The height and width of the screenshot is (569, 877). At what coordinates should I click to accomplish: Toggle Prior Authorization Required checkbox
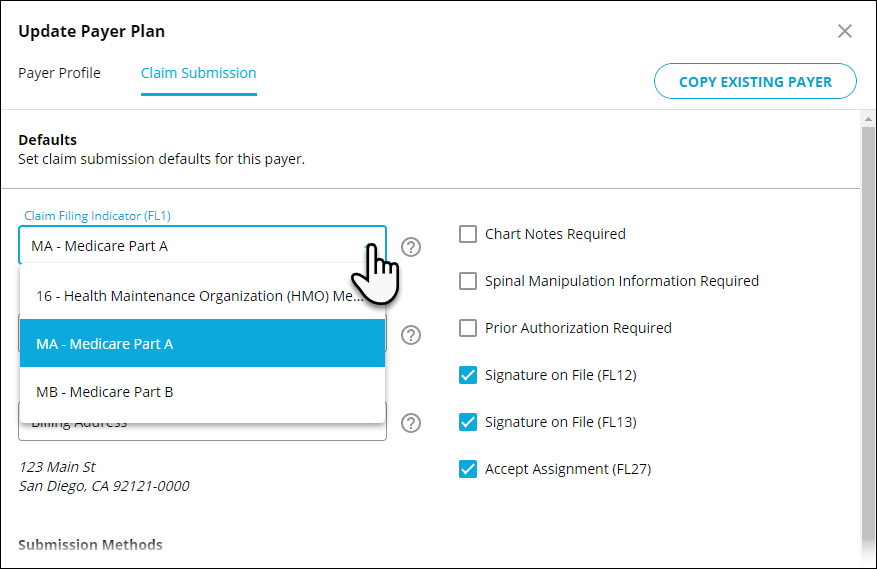pyautogui.click(x=468, y=328)
